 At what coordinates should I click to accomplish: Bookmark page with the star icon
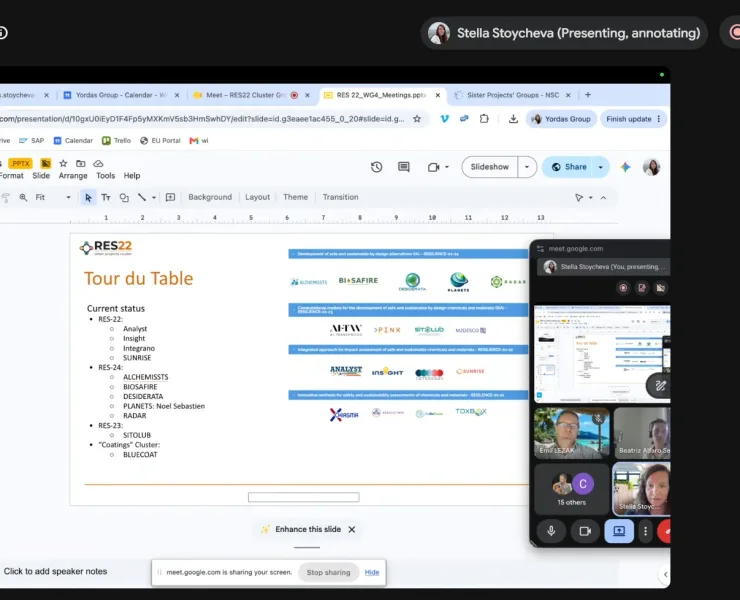[417, 119]
